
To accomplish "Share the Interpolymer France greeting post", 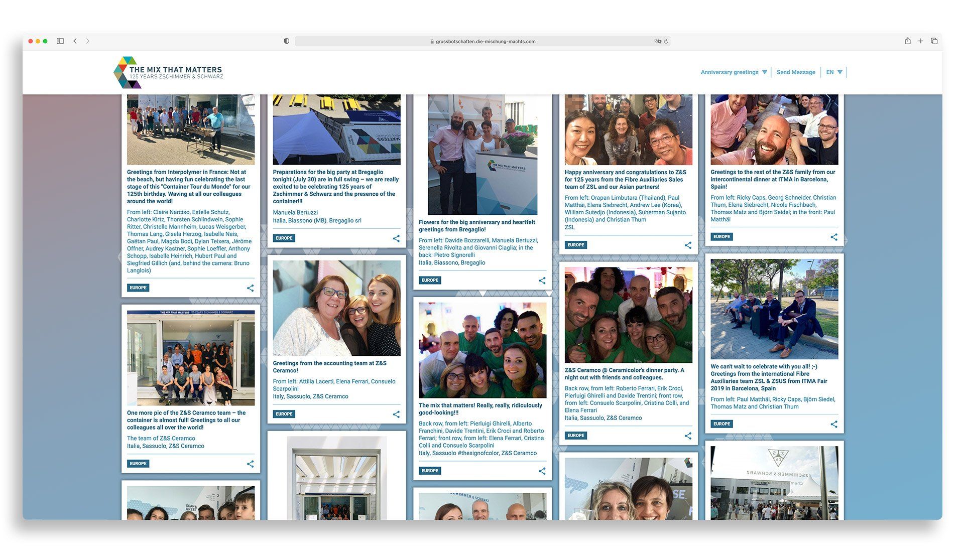I will pos(250,288).
